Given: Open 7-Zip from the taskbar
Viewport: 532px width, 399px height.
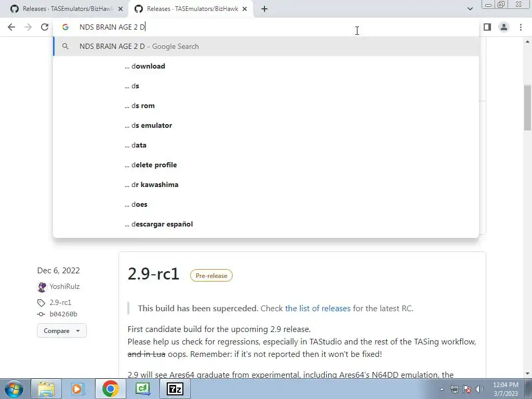Looking at the screenshot, I should point(175,389).
